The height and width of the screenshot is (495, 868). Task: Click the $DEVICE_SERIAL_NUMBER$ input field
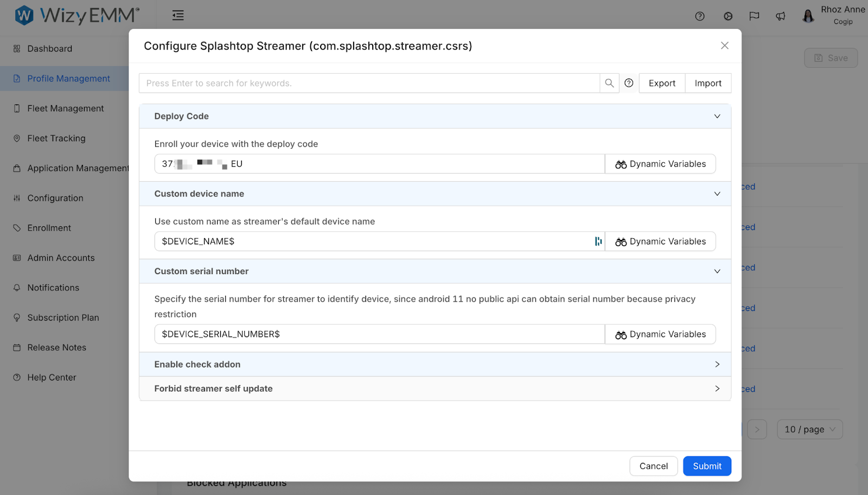tap(380, 334)
